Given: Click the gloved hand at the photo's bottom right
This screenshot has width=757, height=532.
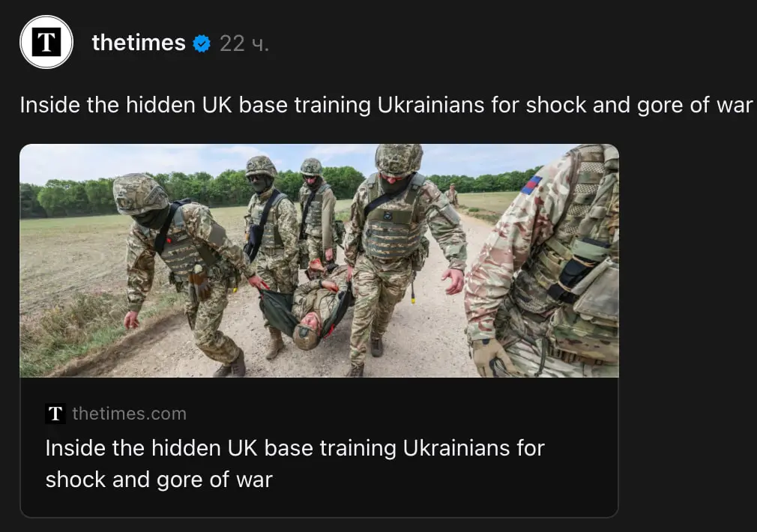Looking at the screenshot, I should (490, 357).
